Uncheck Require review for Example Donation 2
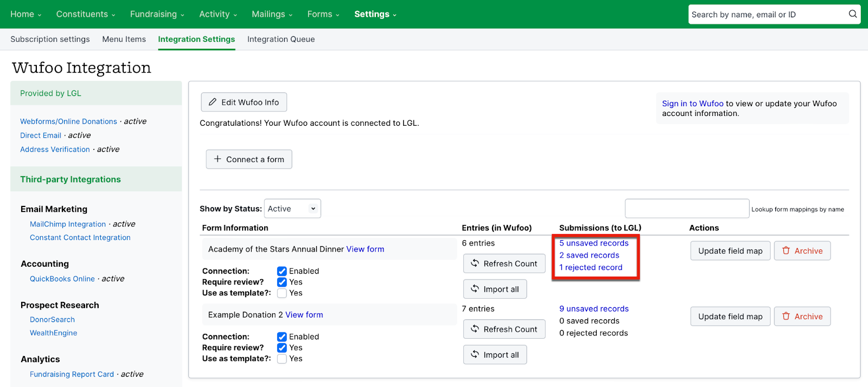This screenshot has height=387, width=868. 282,347
